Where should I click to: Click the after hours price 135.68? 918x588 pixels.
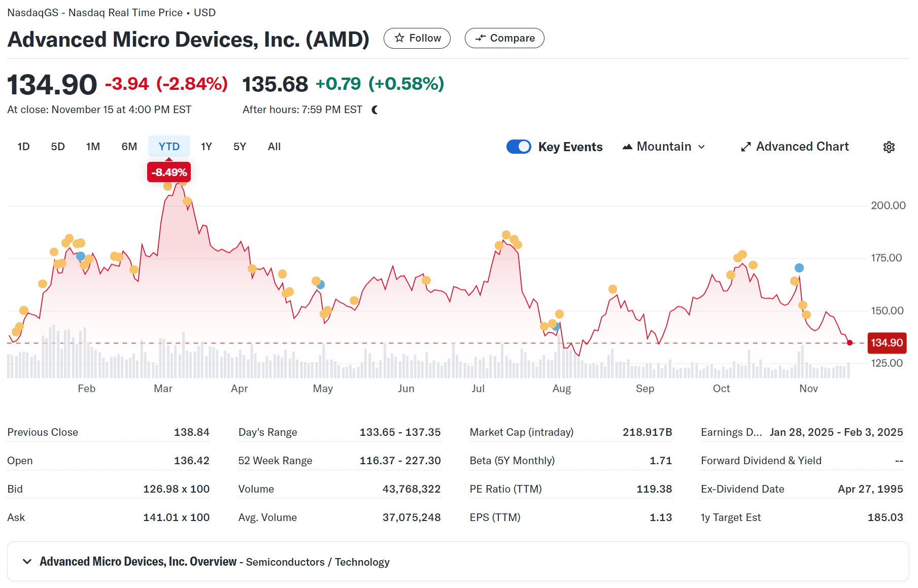click(x=275, y=84)
